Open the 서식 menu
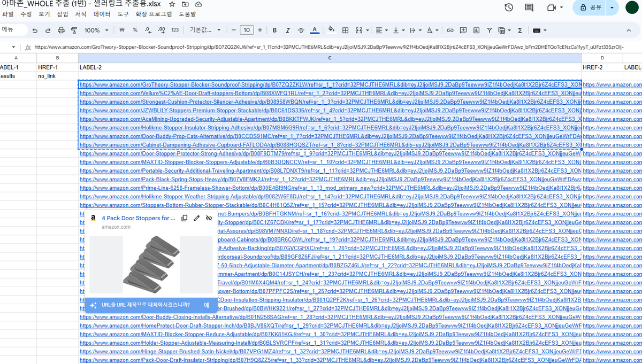The image size is (642, 364). (81, 14)
